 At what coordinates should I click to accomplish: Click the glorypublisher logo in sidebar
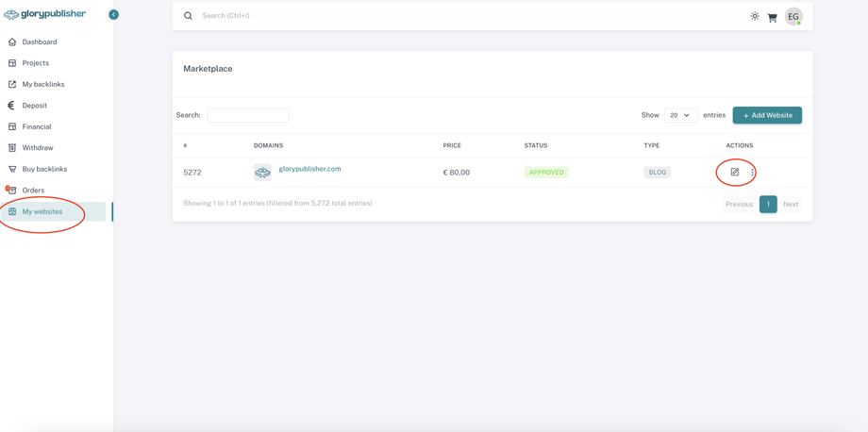click(45, 14)
